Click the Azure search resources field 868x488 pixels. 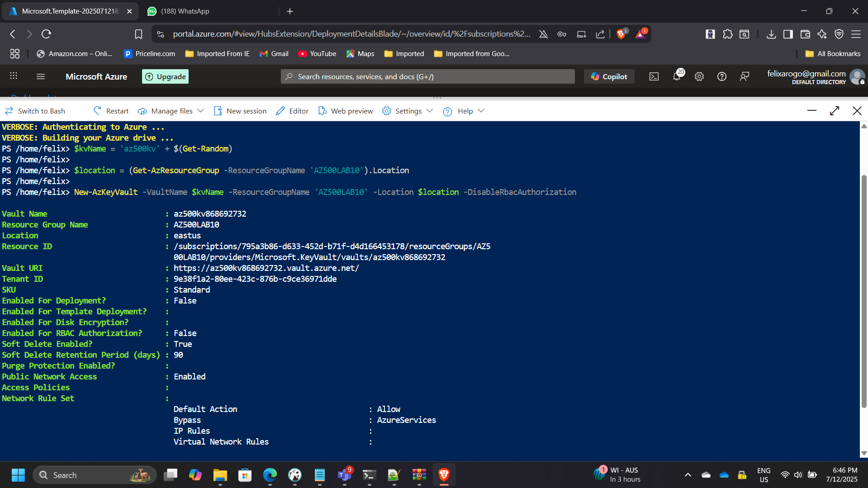pos(427,76)
